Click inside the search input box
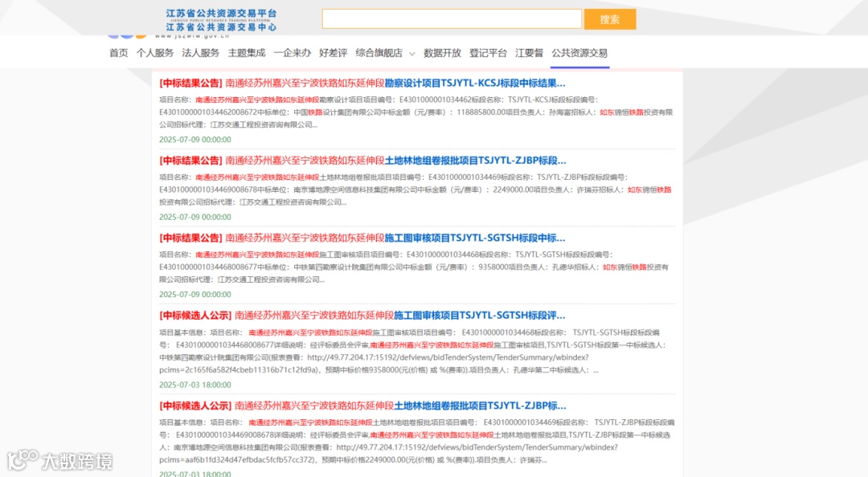Screen dimensions: 868x477 (450, 18)
